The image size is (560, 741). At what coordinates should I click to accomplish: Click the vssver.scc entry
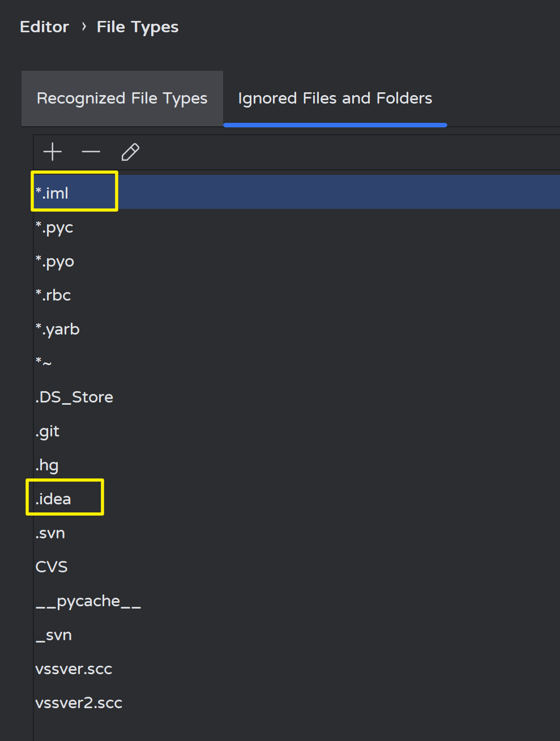coord(74,669)
